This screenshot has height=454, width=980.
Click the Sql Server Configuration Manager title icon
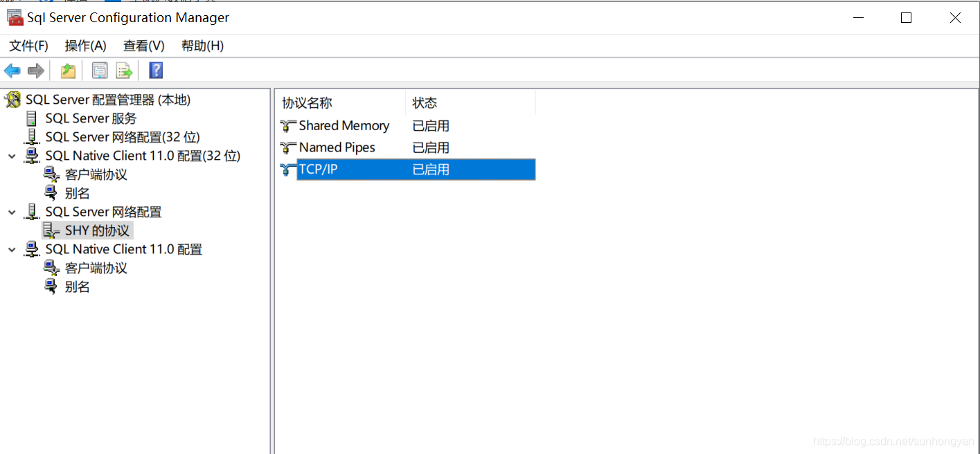[x=15, y=18]
